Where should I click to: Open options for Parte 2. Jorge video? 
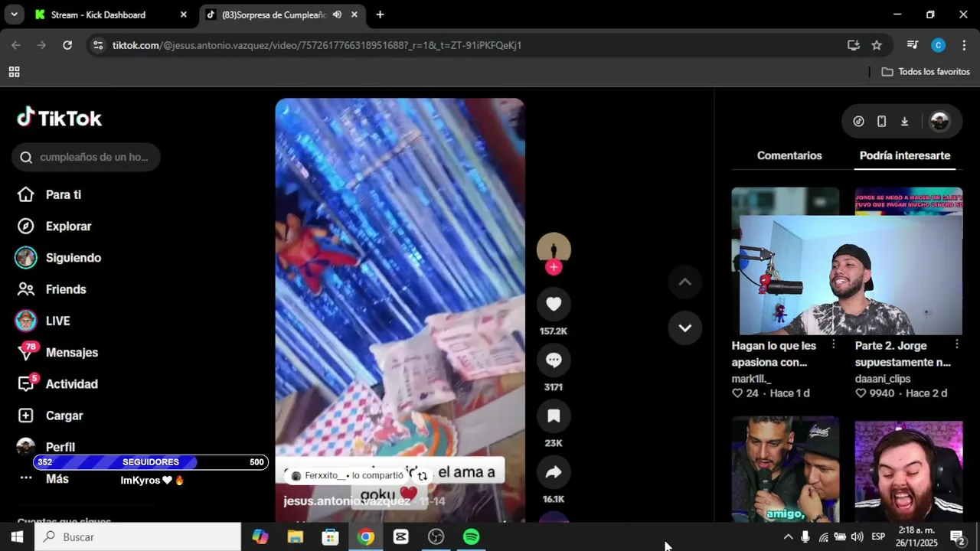tap(956, 344)
